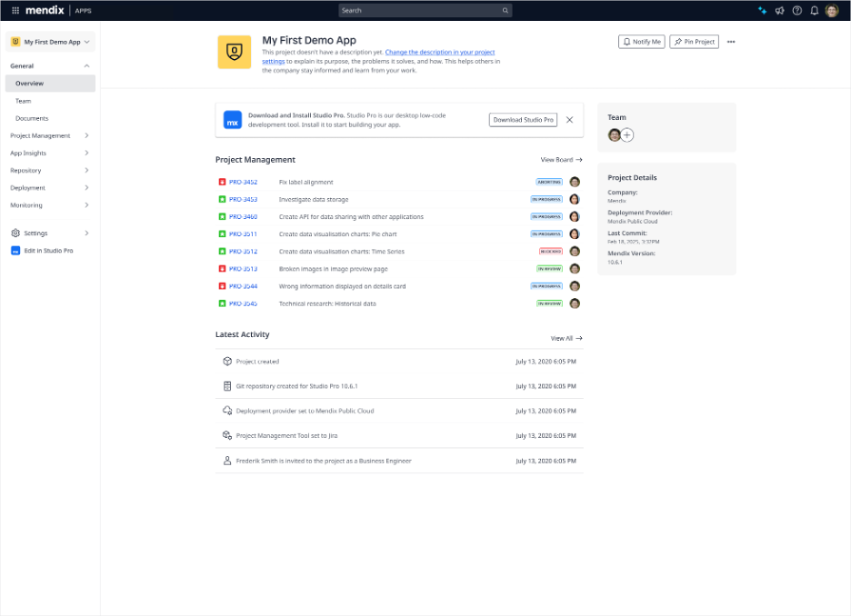Open announcements megaphone icon

coord(779,11)
